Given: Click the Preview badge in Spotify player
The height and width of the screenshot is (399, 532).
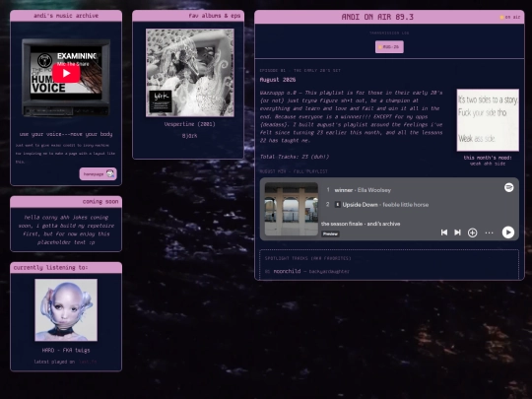Looking at the screenshot, I should tap(330, 233).
